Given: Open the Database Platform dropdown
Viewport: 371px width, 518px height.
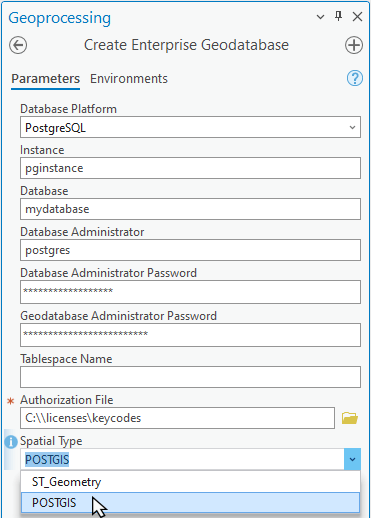Looking at the screenshot, I should 190,127.
